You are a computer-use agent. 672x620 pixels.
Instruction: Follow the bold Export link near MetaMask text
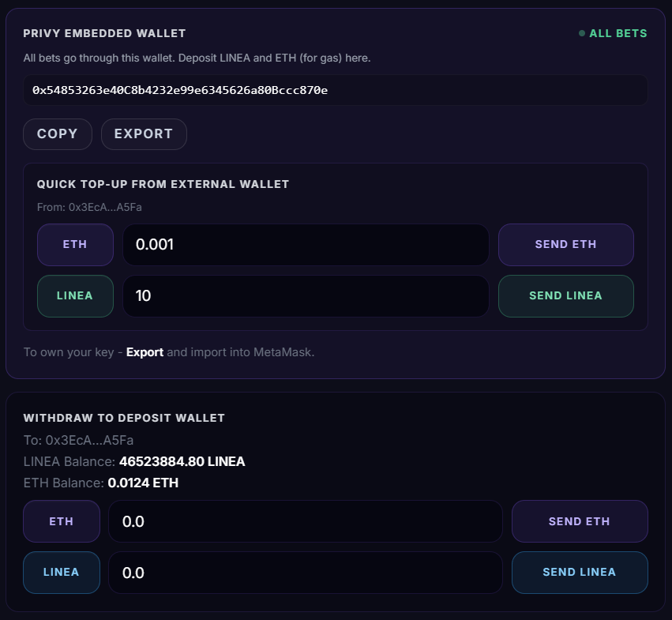[x=145, y=352]
